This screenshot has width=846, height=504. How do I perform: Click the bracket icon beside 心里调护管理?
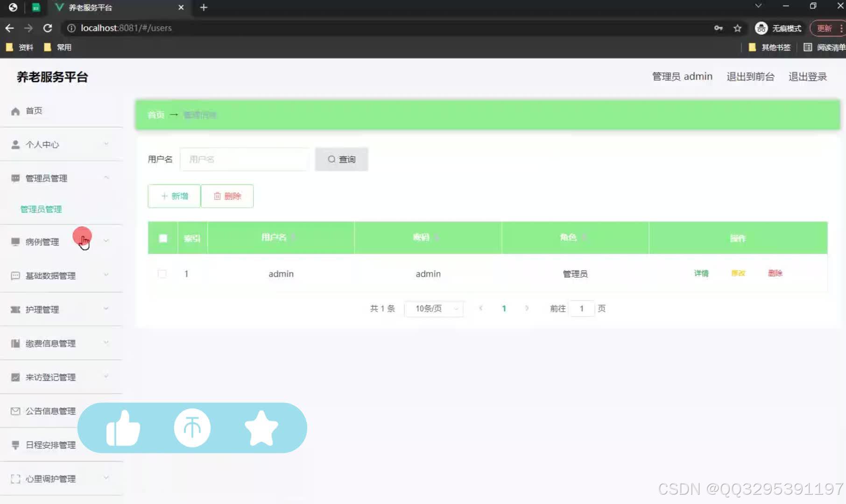coord(15,479)
